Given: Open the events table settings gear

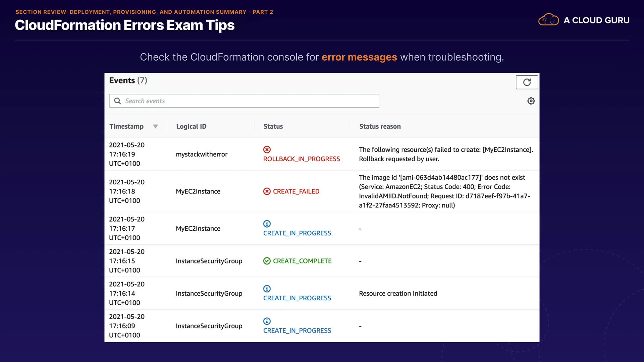Looking at the screenshot, I should [531, 101].
